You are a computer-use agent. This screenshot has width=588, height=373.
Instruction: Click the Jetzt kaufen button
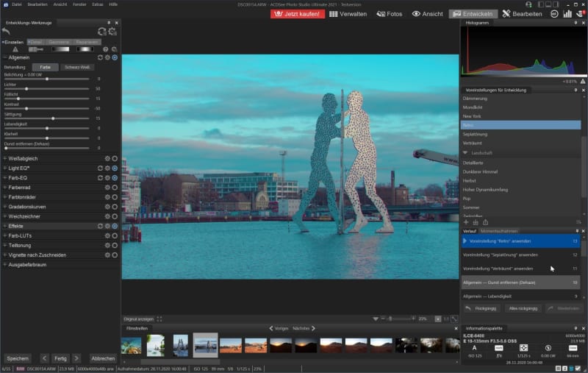(x=298, y=14)
